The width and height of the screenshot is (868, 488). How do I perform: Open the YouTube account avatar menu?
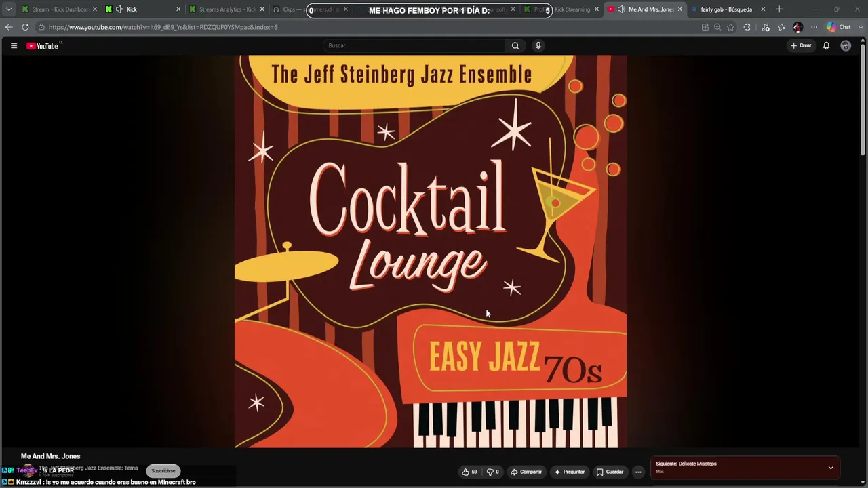pos(846,45)
